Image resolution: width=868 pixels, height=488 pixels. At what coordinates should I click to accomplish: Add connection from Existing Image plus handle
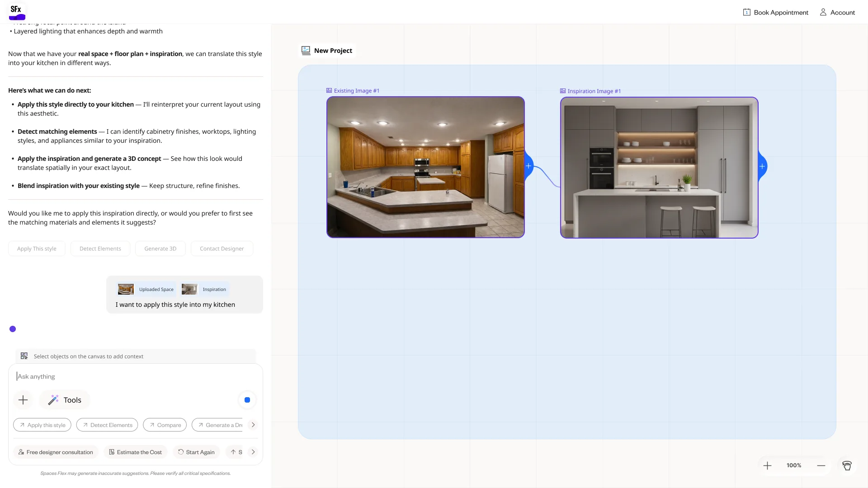pyautogui.click(x=528, y=166)
